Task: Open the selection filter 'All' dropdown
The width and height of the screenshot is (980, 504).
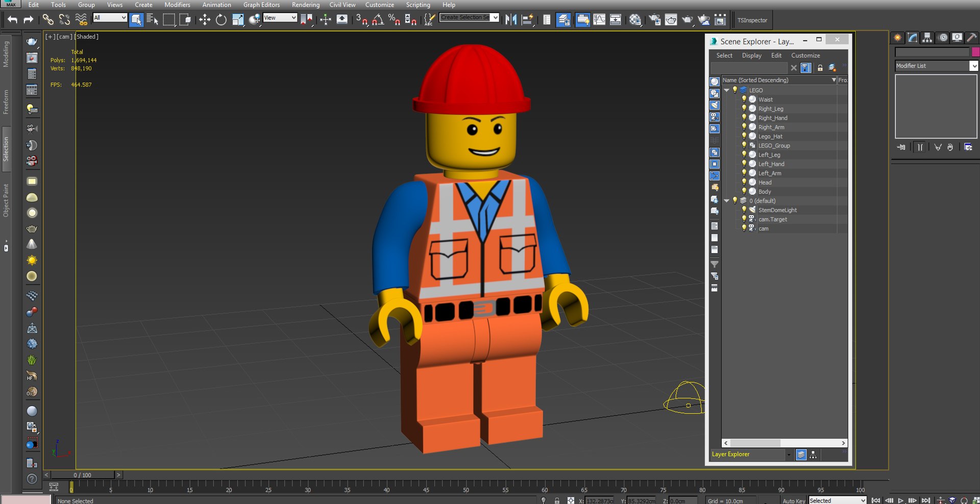Action: tap(110, 18)
